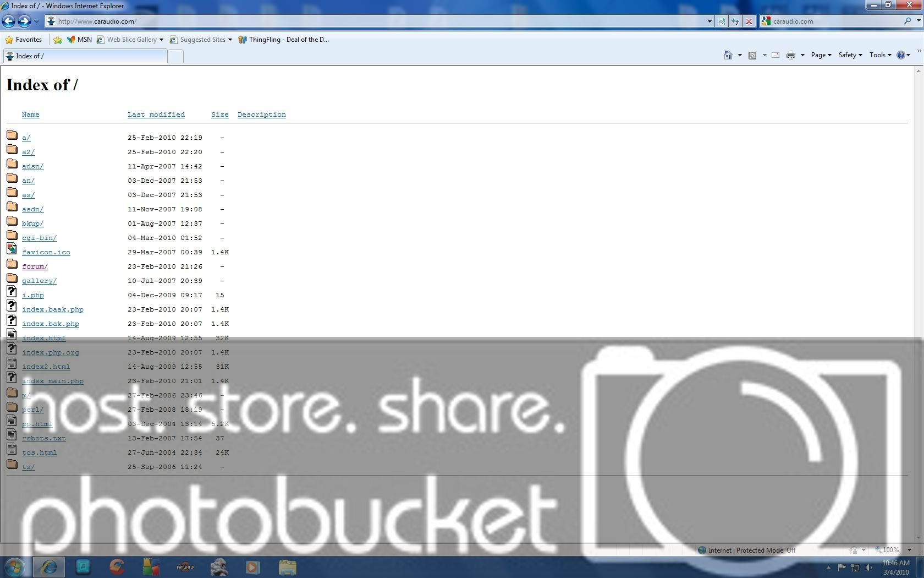Open the as/ directory link

pyautogui.click(x=29, y=195)
